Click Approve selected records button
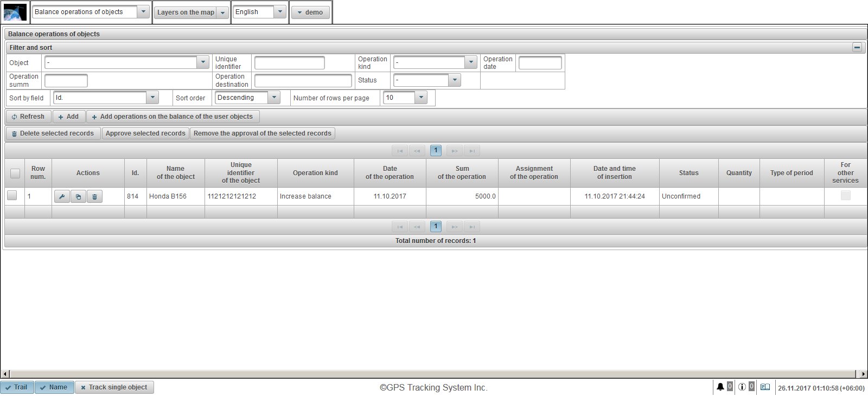Viewport: 868px width, 396px height. click(145, 133)
